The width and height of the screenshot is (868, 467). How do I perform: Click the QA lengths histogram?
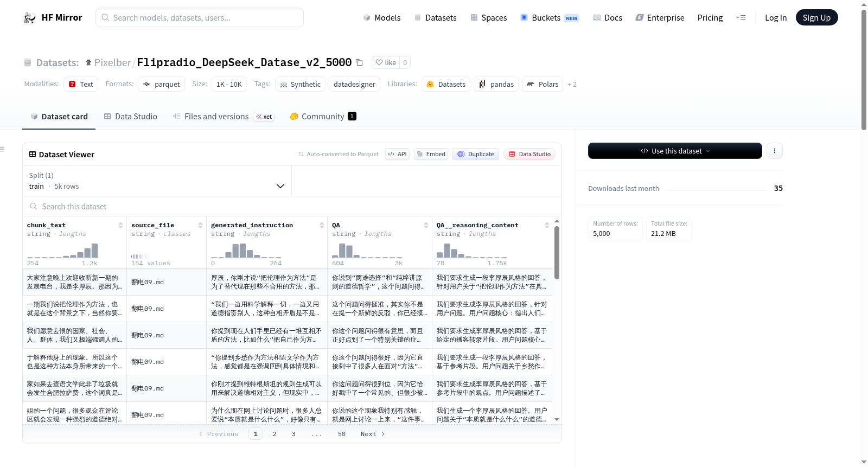pos(367,250)
